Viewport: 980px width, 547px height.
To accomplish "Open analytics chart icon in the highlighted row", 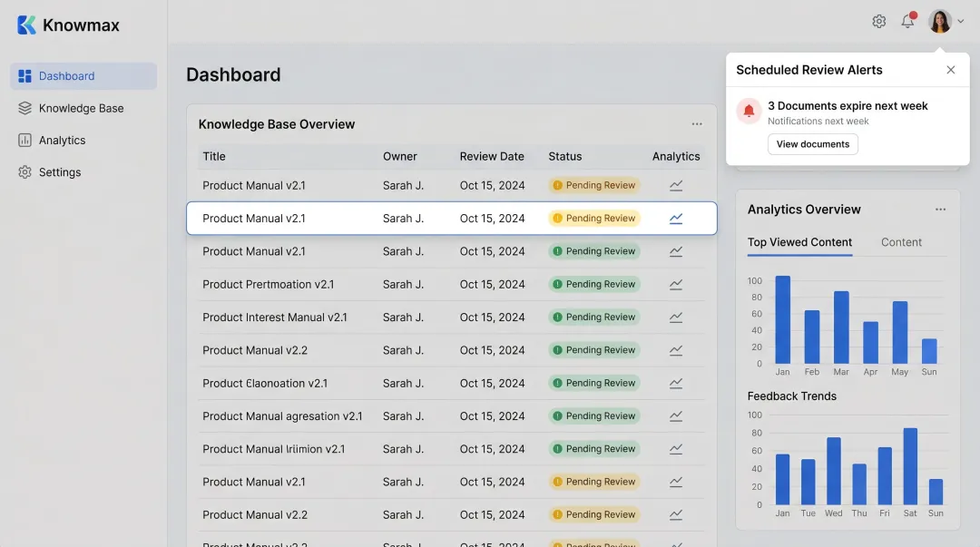I will 676,219.
